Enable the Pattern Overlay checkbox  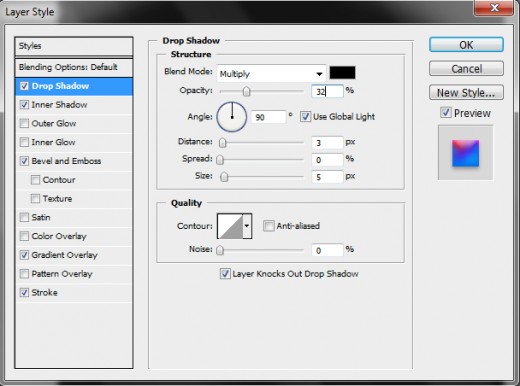[x=24, y=274]
